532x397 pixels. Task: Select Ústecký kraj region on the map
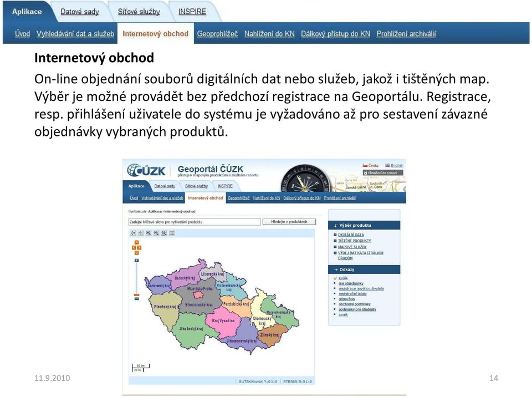(185, 278)
